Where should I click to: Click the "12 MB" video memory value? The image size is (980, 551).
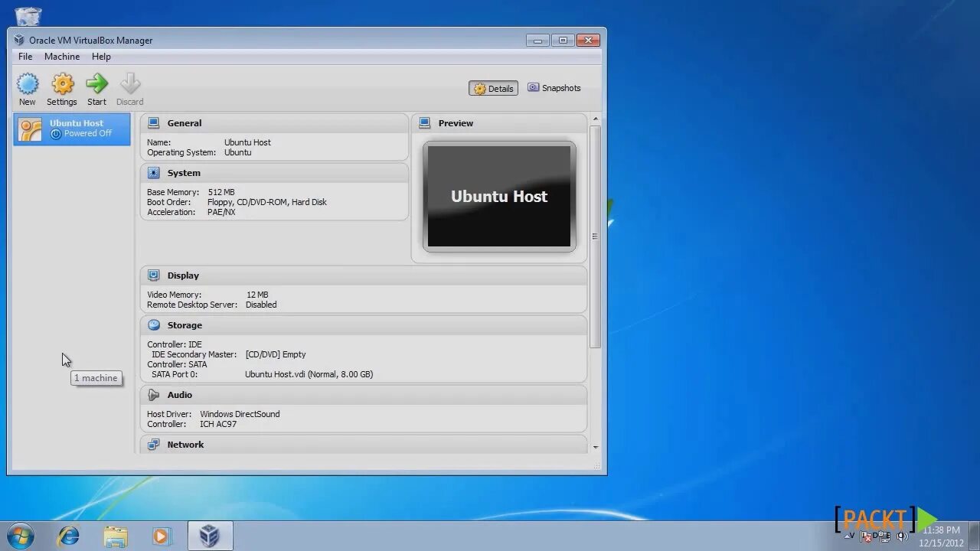[257, 295]
